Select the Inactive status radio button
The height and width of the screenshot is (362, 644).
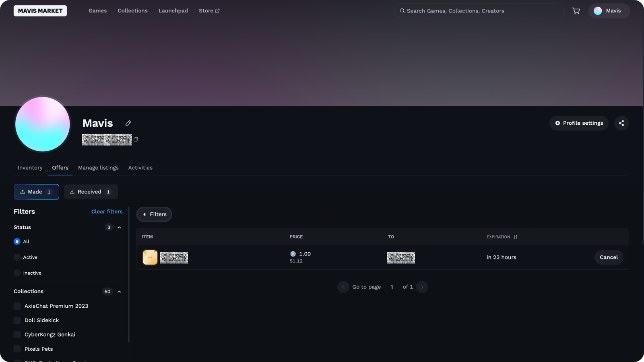pos(17,273)
